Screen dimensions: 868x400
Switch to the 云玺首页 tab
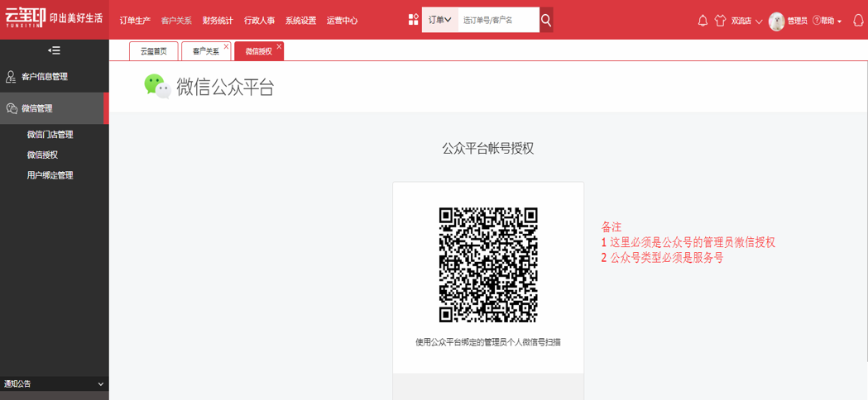(153, 51)
